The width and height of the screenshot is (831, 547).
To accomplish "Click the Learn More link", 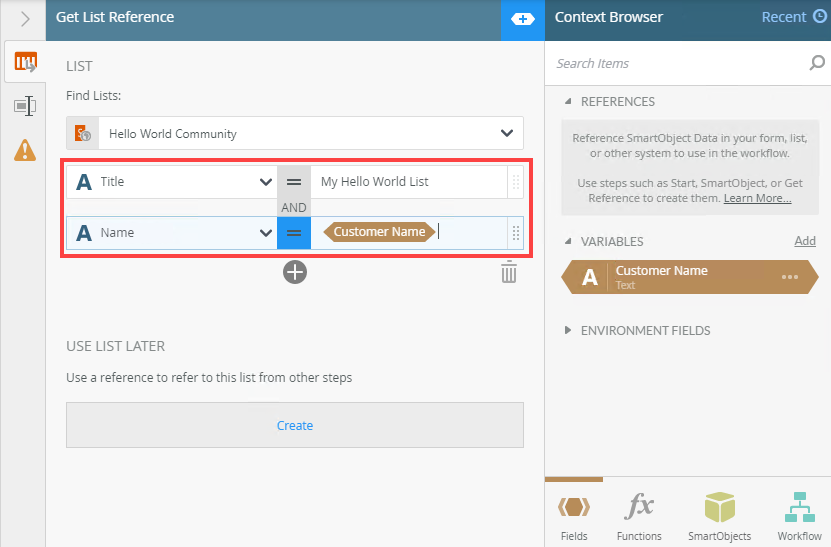I will point(757,198).
